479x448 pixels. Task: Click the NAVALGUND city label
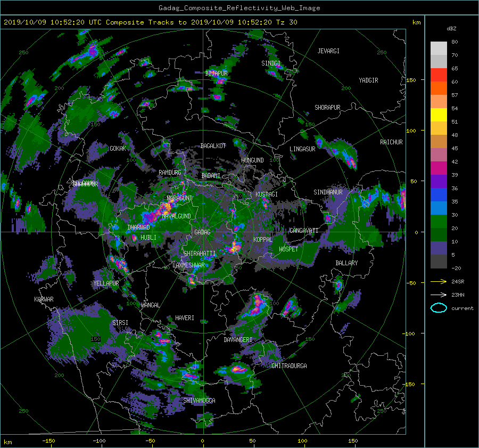[x=176, y=216]
